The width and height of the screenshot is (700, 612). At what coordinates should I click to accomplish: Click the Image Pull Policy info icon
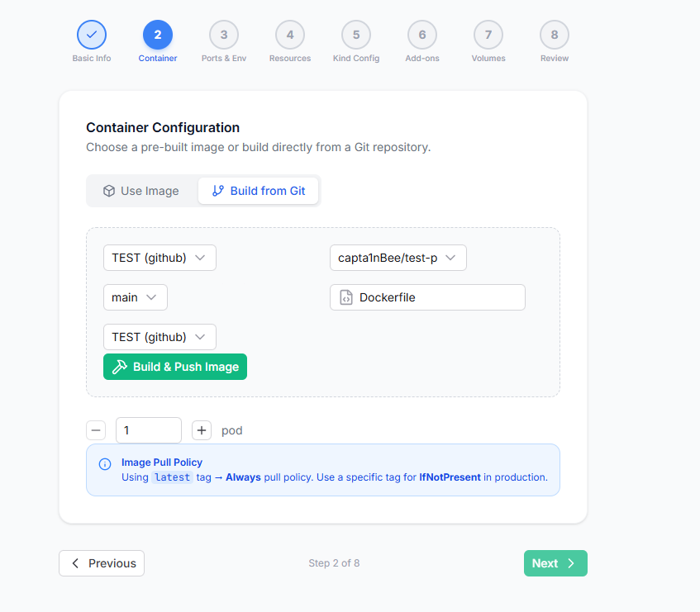(105, 464)
